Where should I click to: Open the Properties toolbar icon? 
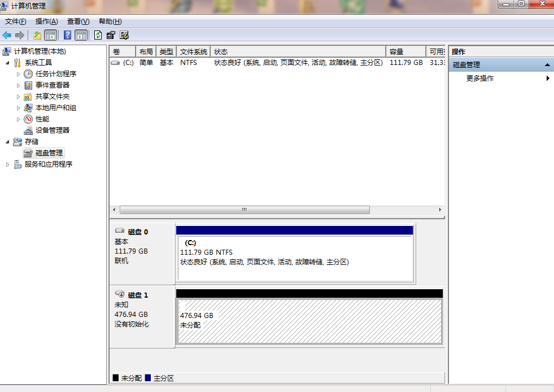111,35
